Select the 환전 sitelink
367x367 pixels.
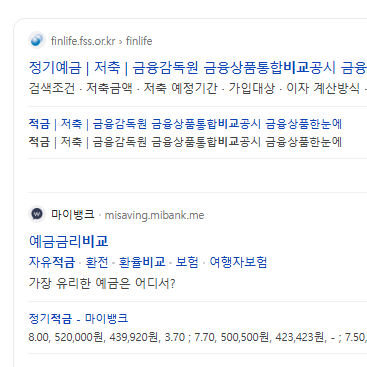click(x=97, y=262)
